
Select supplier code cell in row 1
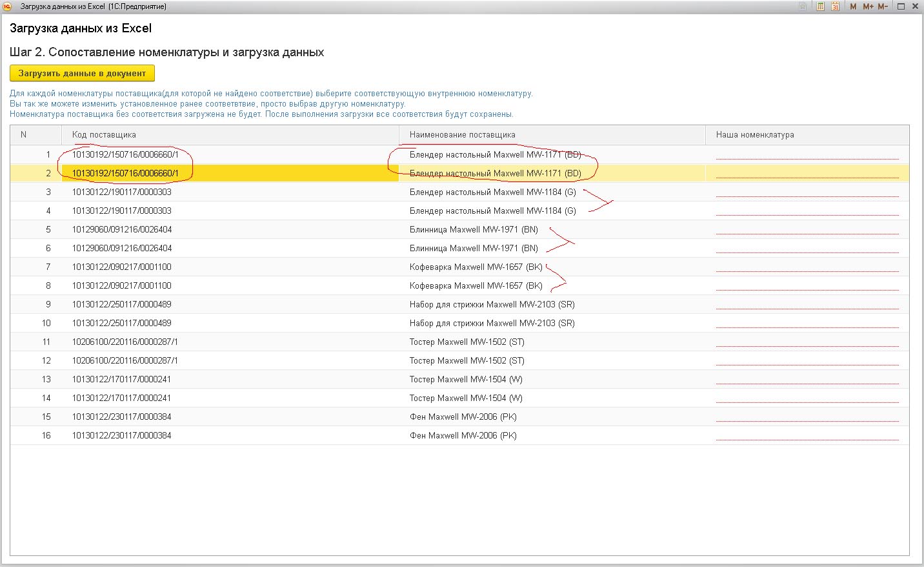[230, 154]
